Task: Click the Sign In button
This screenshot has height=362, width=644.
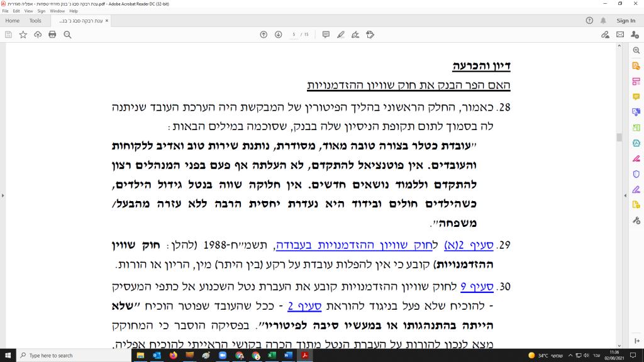Action: [625, 20]
